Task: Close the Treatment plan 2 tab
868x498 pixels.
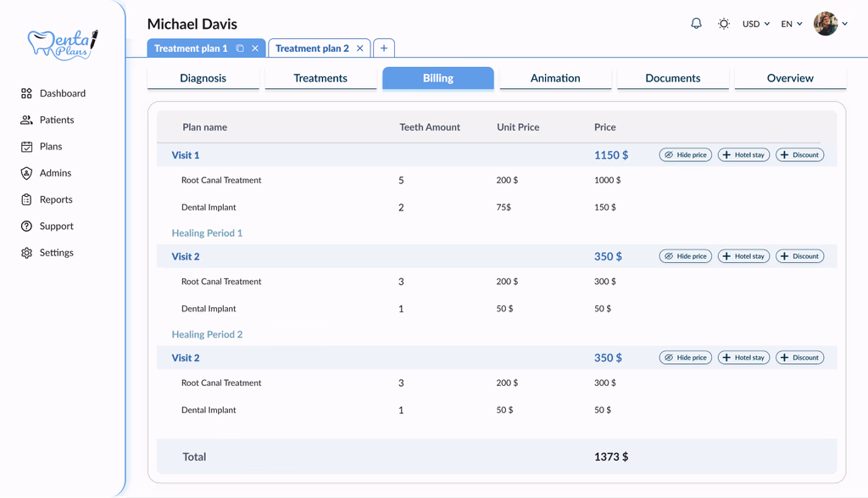Action: (360, 48)
